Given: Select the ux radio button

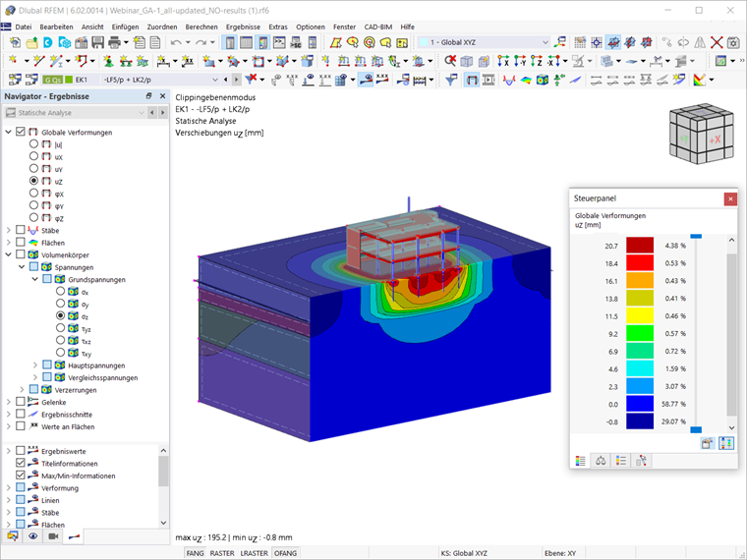Looking at the screenshot, I should (33, 156).
